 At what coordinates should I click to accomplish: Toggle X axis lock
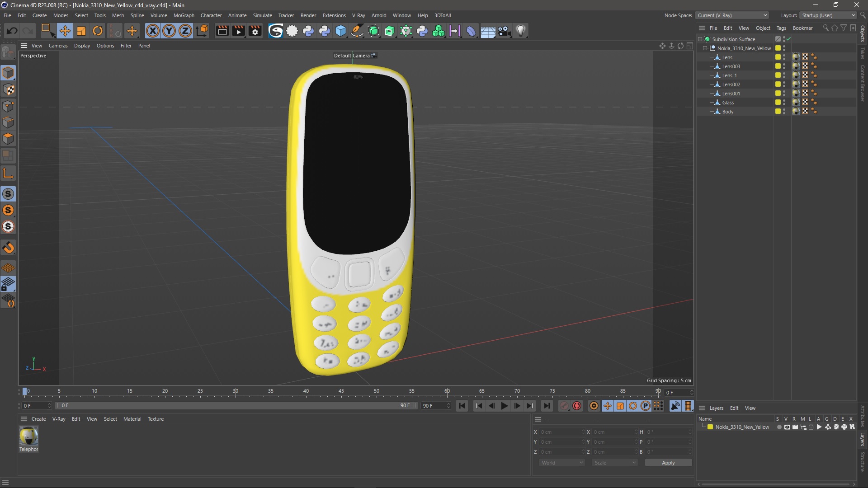[153, 31]
